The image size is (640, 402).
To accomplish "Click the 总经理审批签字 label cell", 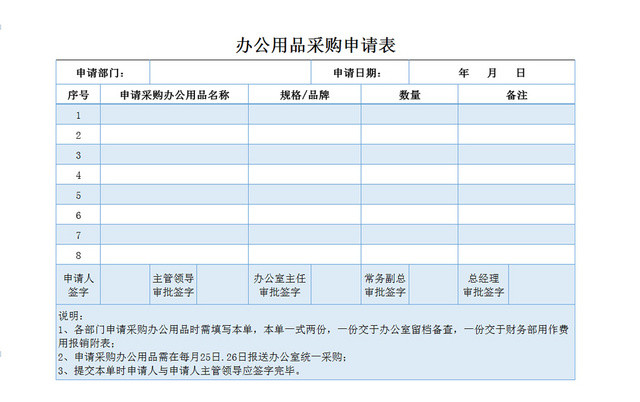I will tap(483, 285).
